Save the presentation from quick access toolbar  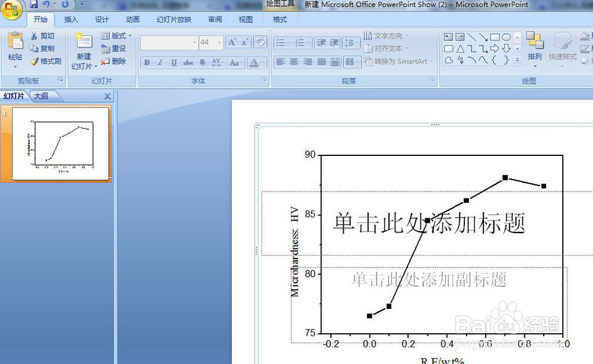pos(34,4)
